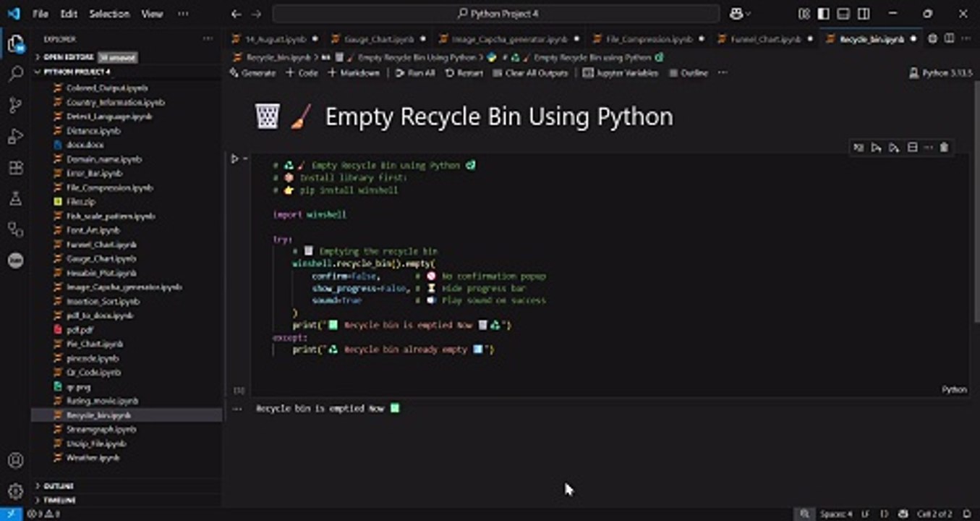Image resolution: width=980 pixels, height=521 pixels.
Task: Open notebook toolbar overflow ellipsis
Action: 722,73
